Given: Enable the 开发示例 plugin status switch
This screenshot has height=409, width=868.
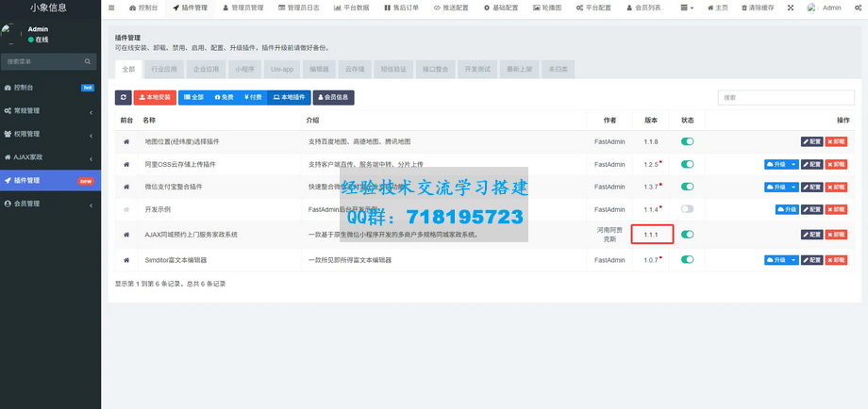Looking at the screenshot, I should point(687,209).
